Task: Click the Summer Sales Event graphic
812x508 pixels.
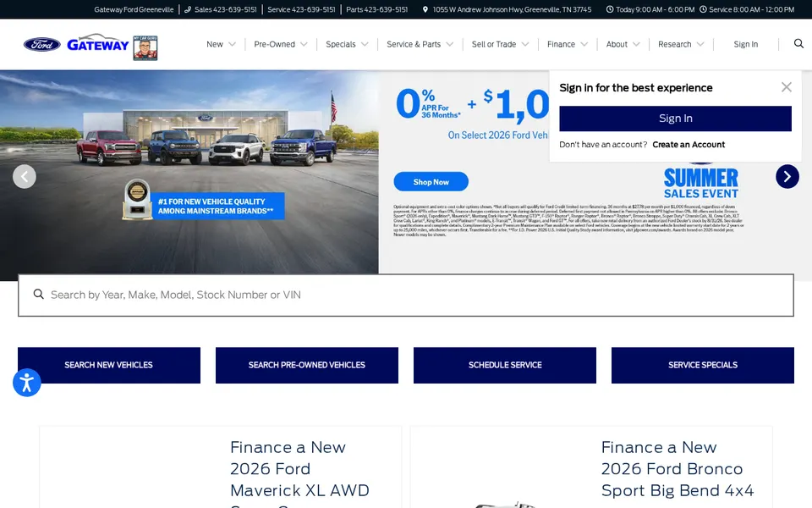Action: (700, 183)
